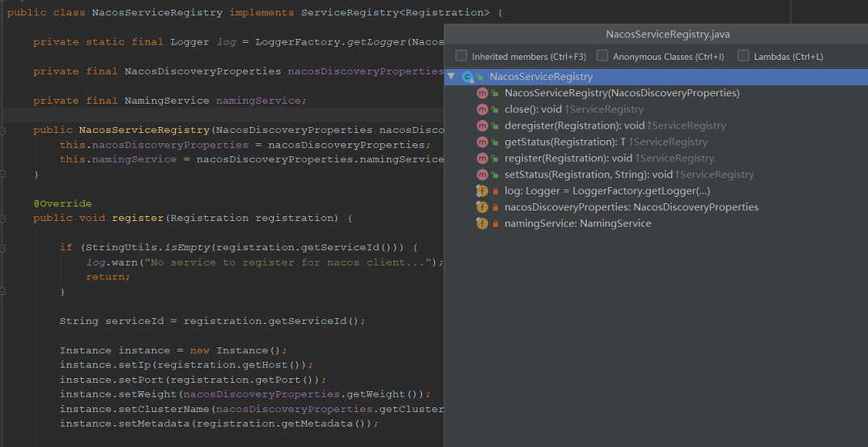The width and height of the screenshot is (868, 447).
Task: Click the green public-access icon on setStatus row
Action: 496,175
